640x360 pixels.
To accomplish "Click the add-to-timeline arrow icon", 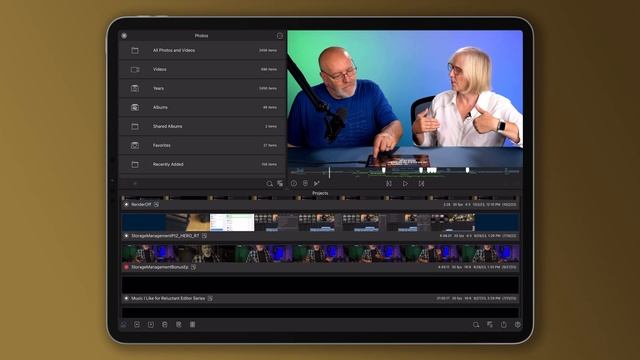I will [317, 184].
